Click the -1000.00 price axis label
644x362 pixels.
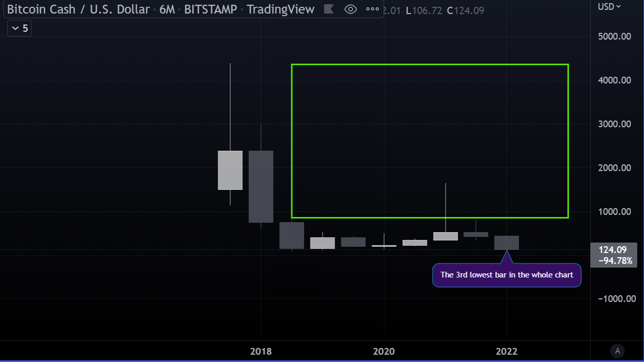(x=617, y=299)
